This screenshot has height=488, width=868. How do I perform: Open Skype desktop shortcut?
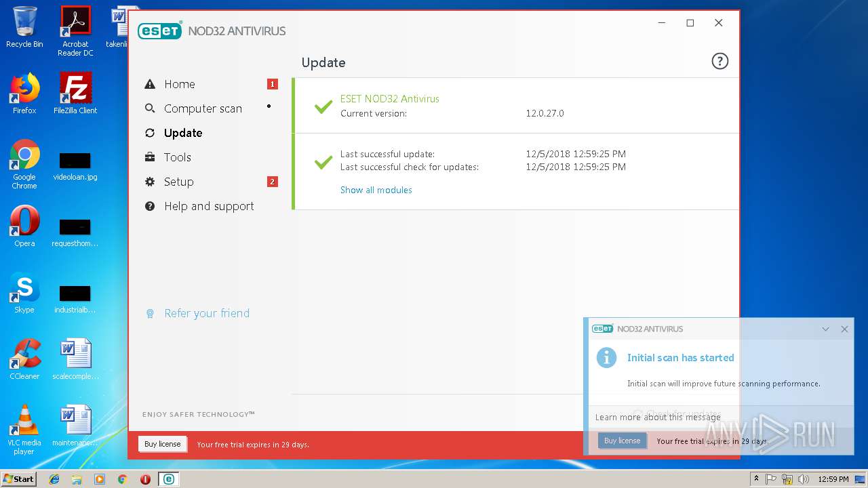click(24, 293)
